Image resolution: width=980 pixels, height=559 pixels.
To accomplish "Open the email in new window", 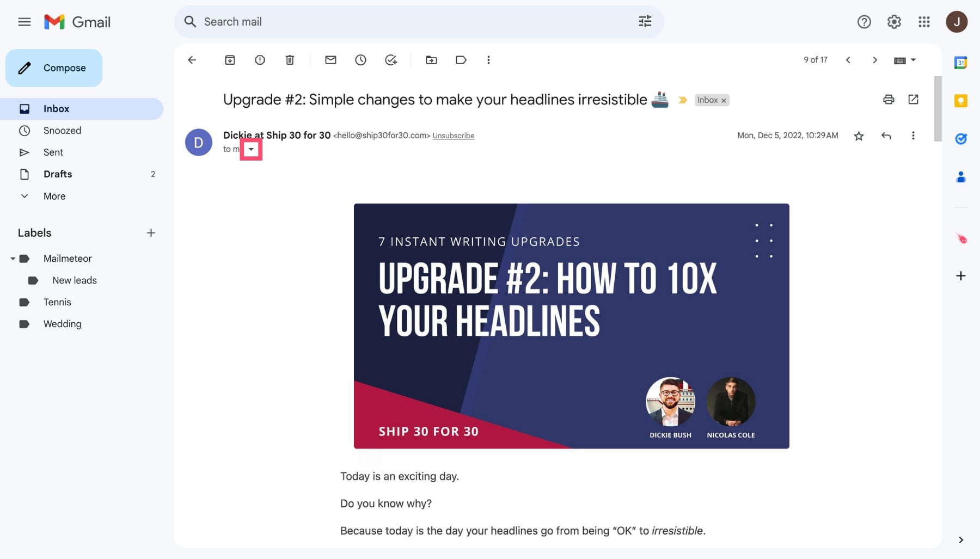I will pos(913,99).
